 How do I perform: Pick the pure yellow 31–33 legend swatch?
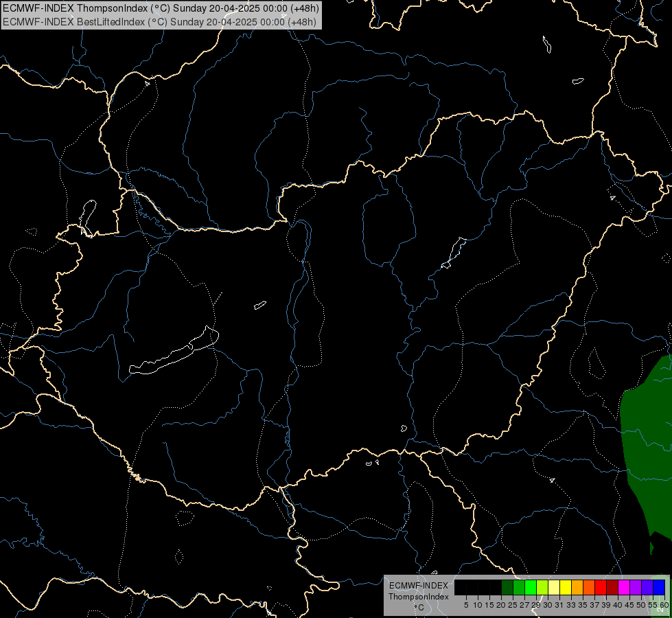(566, 587)
